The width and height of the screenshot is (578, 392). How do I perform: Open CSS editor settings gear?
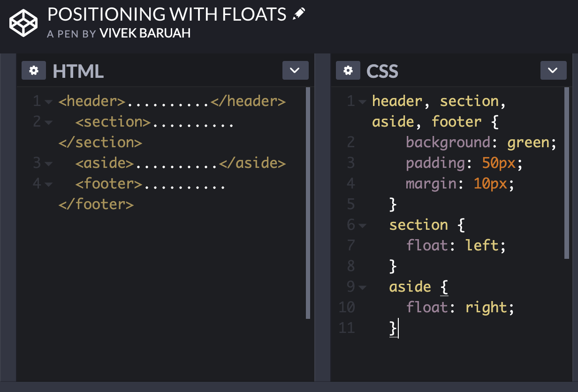[348, 71]
